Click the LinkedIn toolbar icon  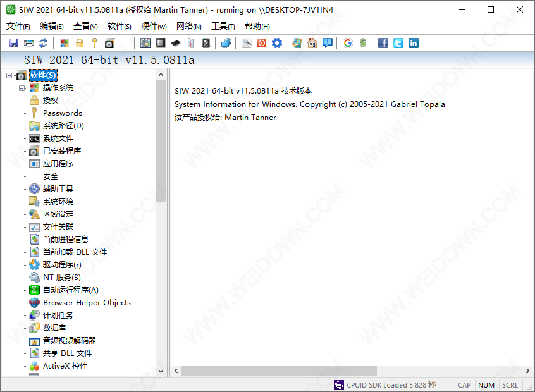413,43
